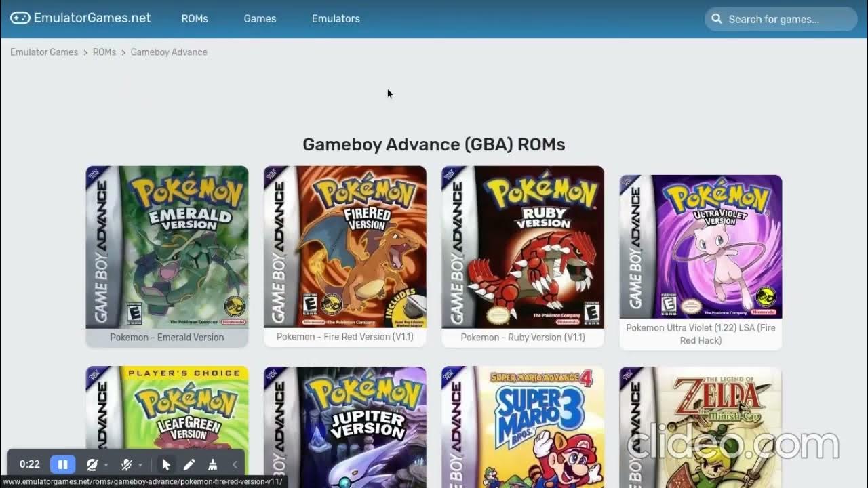Open the Pokemon Jupiter Version cover

point(344,427)
